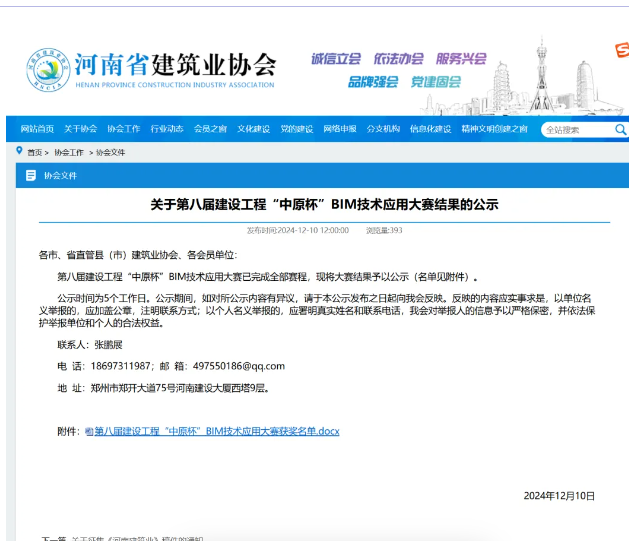The width and height of the screenshot is (629, 541).
Task: Click the docx attachment file icon
Action: point(89,432)
